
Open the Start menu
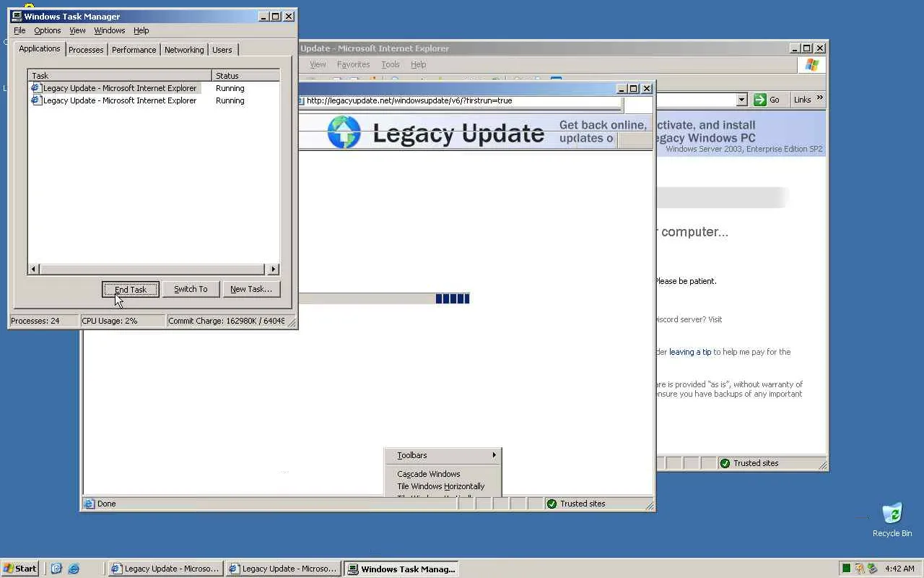(19, 569)
